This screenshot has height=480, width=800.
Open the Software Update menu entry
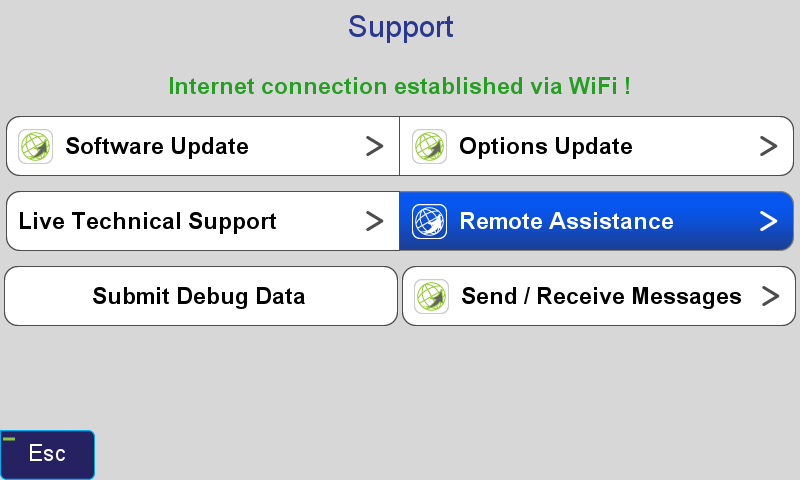coord(203,146)
